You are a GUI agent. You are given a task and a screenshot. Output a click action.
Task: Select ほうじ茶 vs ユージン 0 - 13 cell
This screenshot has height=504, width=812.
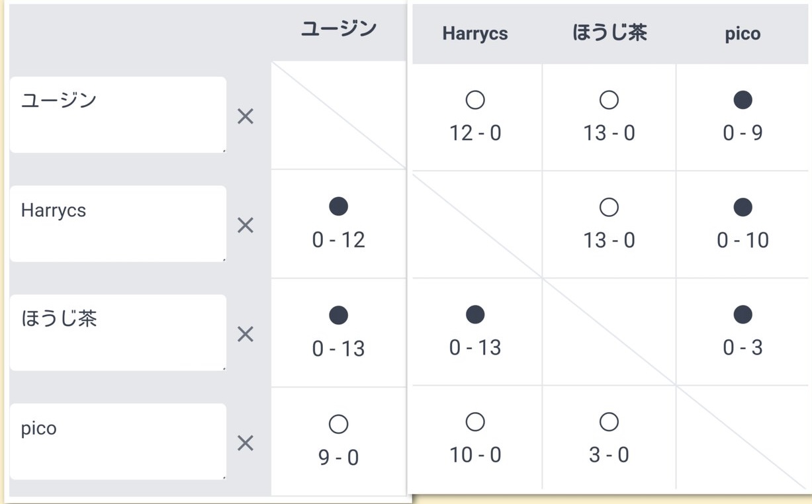[x=338, y=333]
